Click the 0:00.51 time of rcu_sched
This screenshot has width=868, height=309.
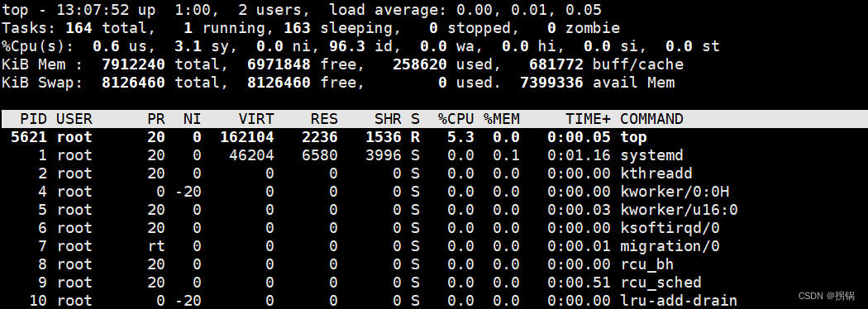click(x=579, y=283)
